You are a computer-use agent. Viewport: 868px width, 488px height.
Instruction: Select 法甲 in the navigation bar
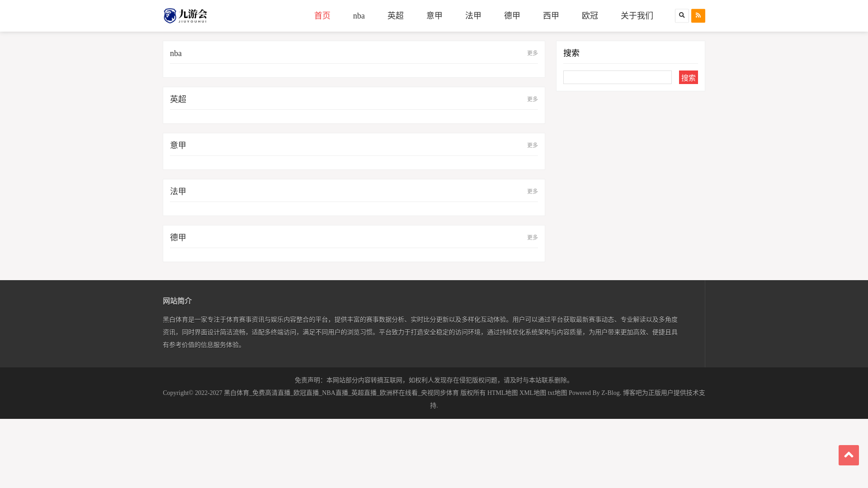[473, 16]
